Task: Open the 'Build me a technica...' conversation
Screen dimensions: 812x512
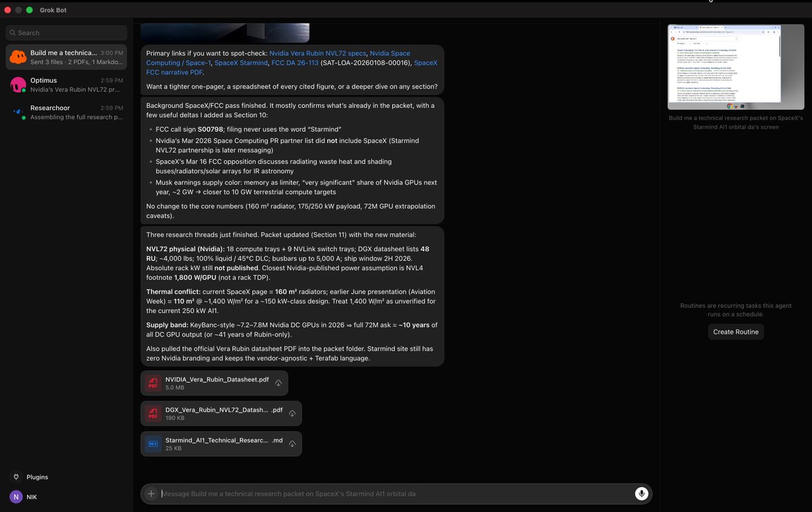Action: tap(66, 57)
